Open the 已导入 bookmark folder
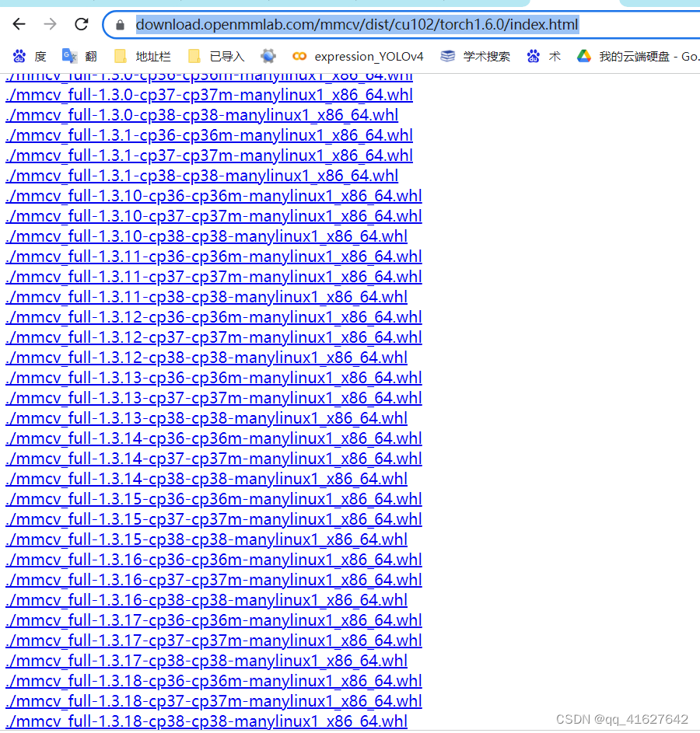The height and width of the screenshot is (733, 700). click(x=216, y=57)
